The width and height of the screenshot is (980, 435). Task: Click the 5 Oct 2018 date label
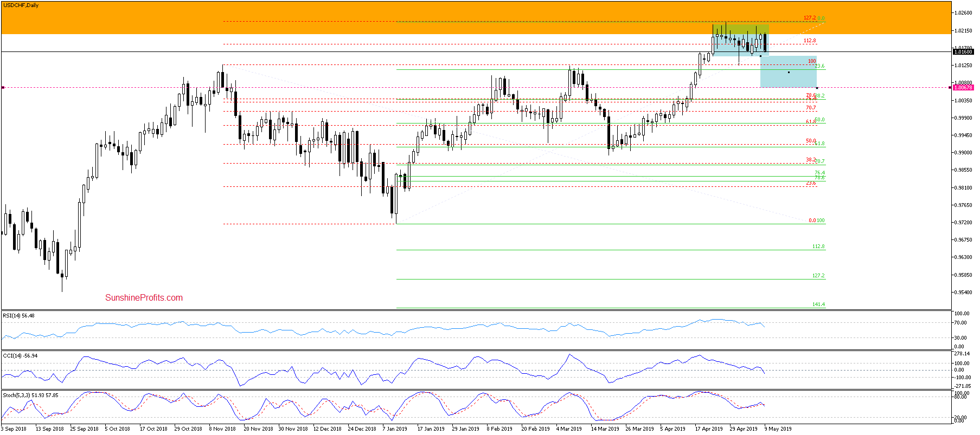117,428
